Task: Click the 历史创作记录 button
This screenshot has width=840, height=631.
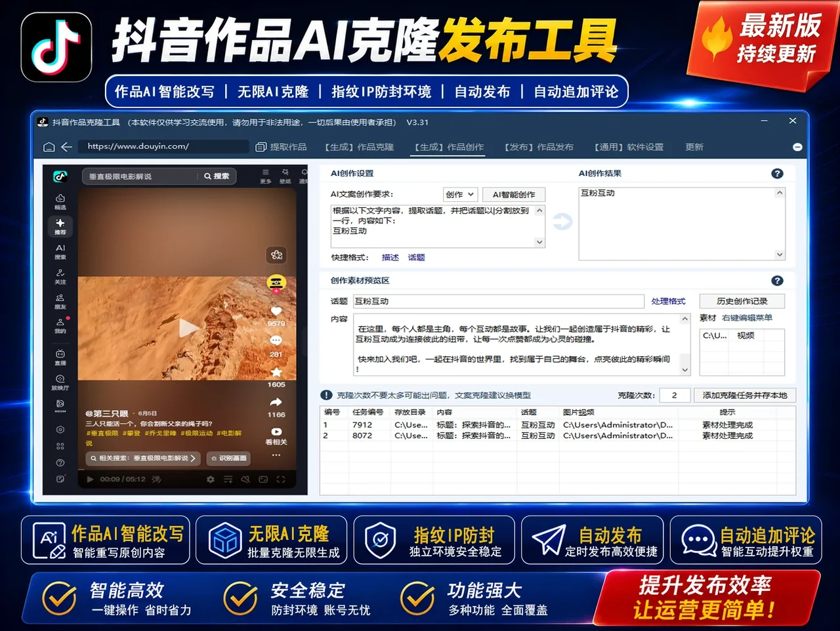Action: [742, 301]
